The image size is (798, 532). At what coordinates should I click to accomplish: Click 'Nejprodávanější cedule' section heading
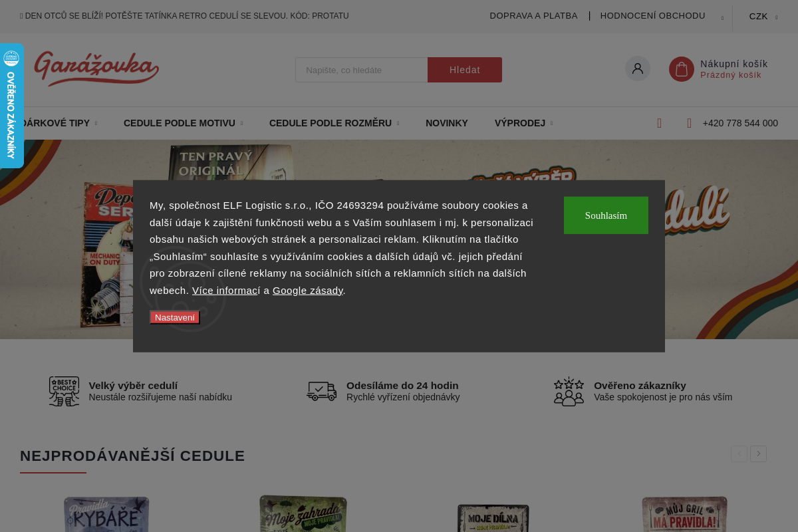click(x=132, y=456)
